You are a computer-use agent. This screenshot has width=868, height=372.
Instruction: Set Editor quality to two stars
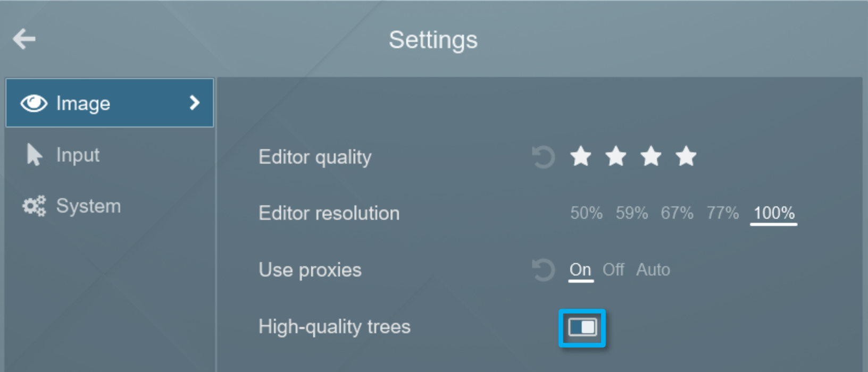615,156
